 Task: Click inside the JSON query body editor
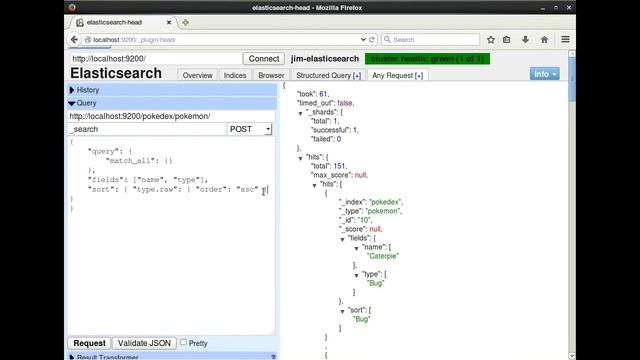tap(171, 236)
